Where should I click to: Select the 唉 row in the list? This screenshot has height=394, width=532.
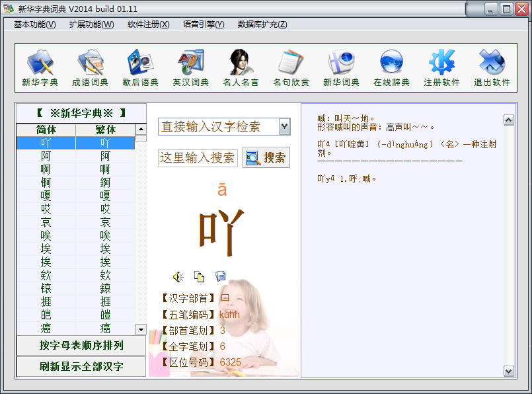[x=75, y=235]
